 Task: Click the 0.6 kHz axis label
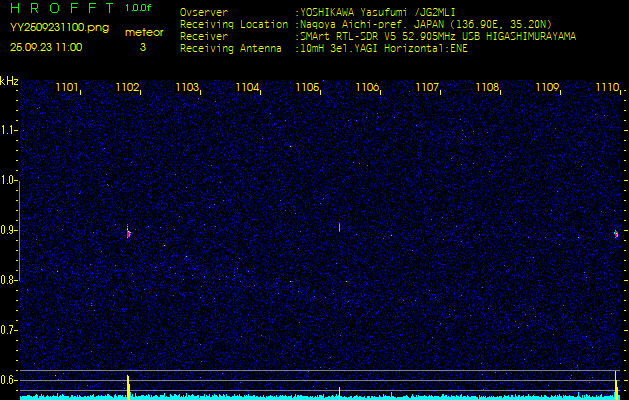[x=9, y=380]
